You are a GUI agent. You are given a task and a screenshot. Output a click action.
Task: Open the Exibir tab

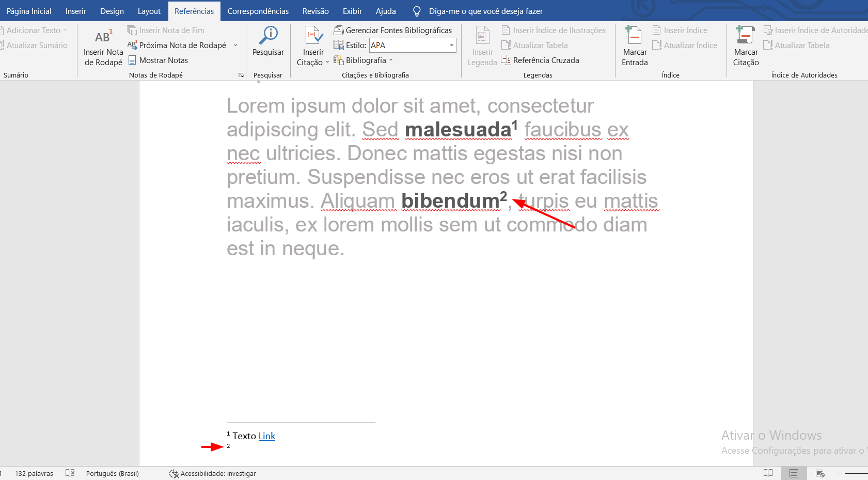tap(352, 11)
